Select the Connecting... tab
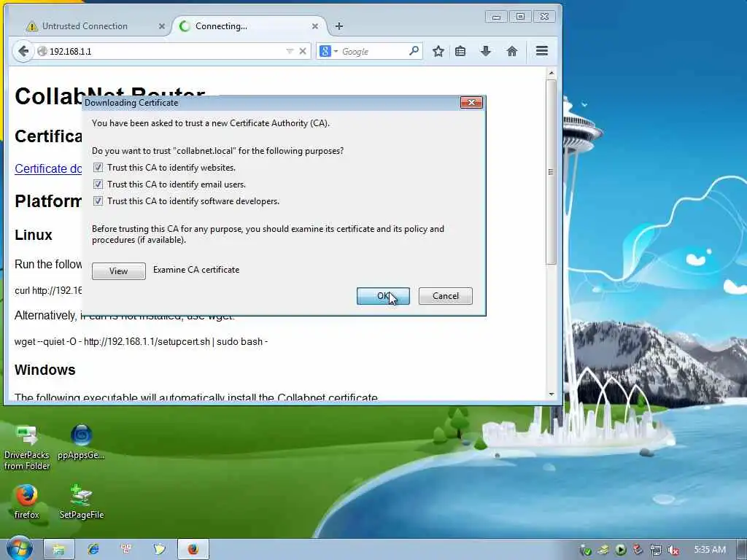Image resolution: width=747 pixels, height=560 pixels. coord(248,26)
